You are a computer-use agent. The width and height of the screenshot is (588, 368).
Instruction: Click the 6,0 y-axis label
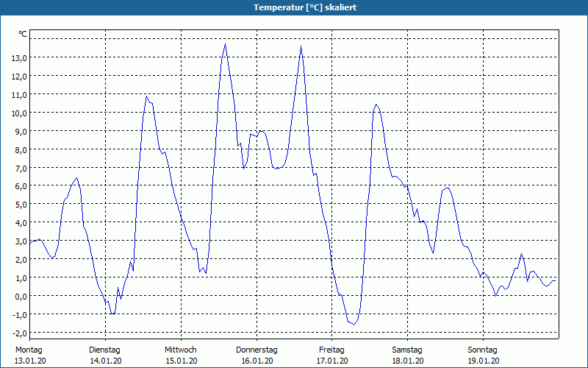pos(21,186)
